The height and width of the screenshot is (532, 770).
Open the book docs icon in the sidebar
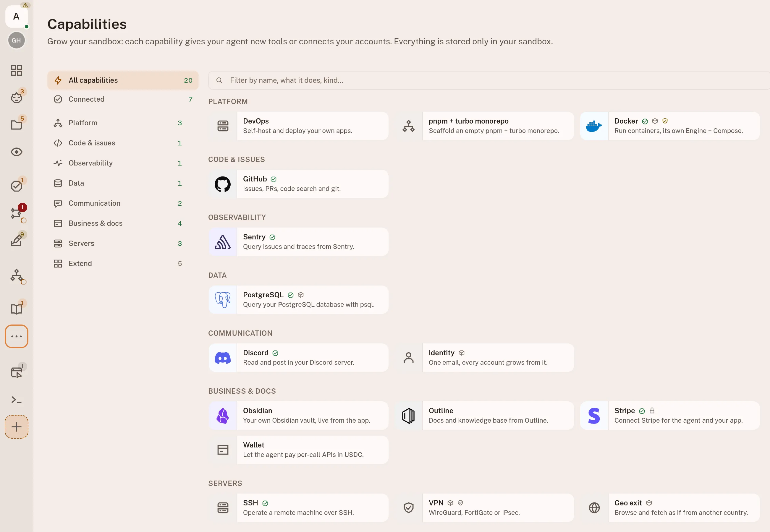pos(16,309)
